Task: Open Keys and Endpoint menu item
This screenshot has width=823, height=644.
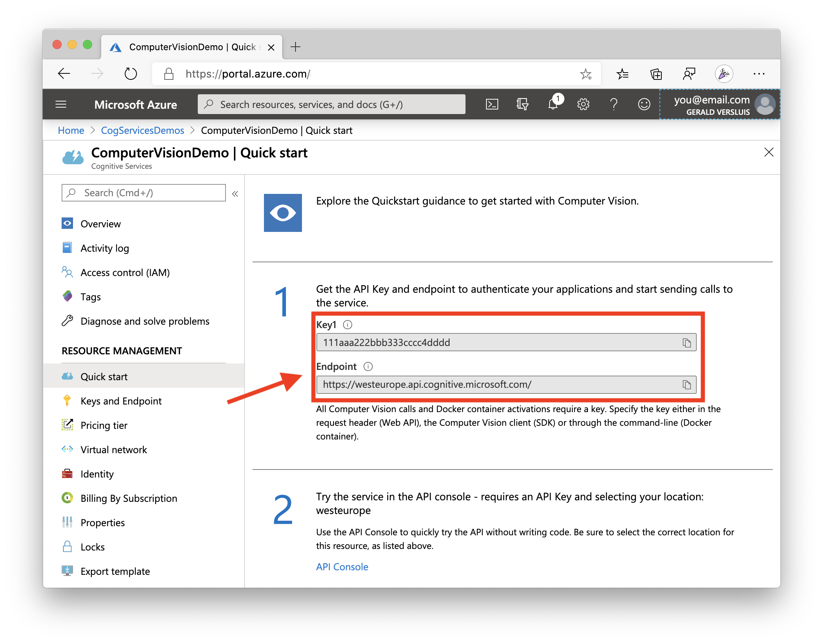Action: 121,401
